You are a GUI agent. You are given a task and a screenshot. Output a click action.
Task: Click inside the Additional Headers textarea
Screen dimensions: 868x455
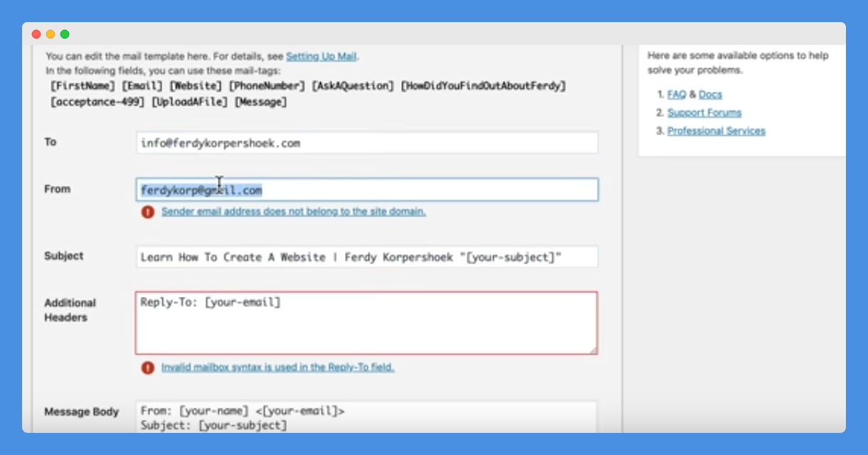click(367, 323)
